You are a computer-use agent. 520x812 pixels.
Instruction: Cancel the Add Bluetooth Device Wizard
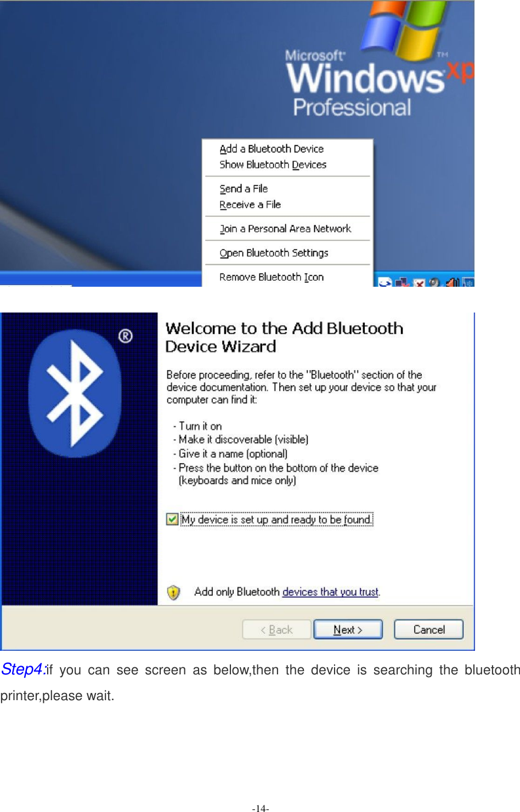(x=429, y=629)
